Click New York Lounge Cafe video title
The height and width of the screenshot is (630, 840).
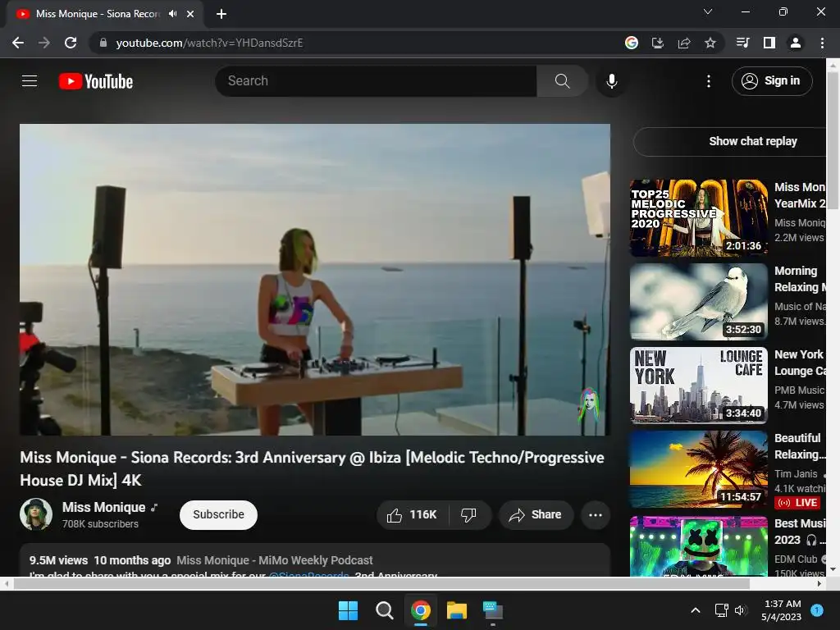tap(800, 362)
